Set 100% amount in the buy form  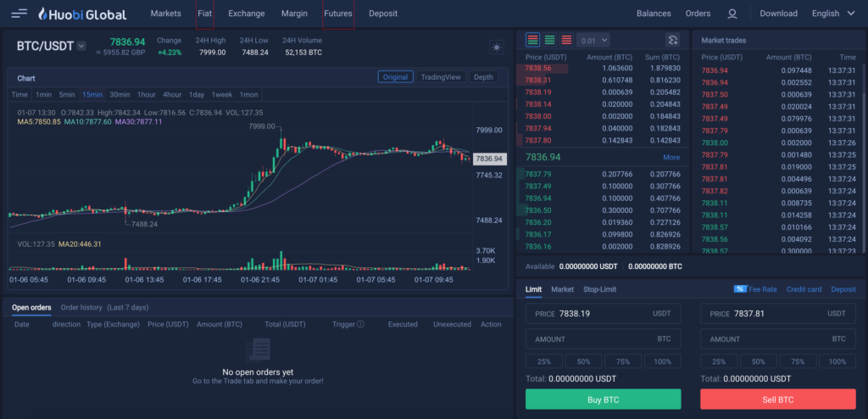tap(663, 361)
